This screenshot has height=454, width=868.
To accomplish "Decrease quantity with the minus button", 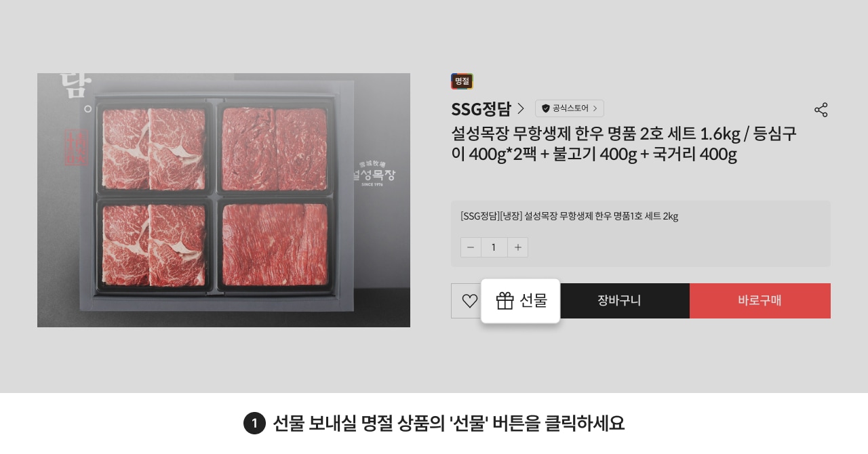I will (471, 247).
